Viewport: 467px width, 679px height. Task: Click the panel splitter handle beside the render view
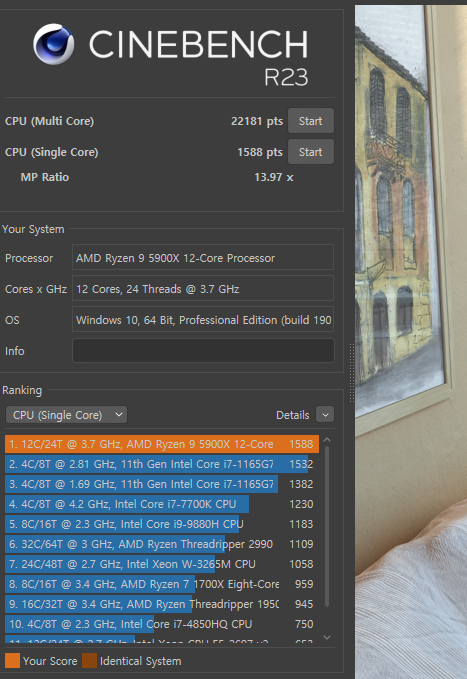coord(352,372)
